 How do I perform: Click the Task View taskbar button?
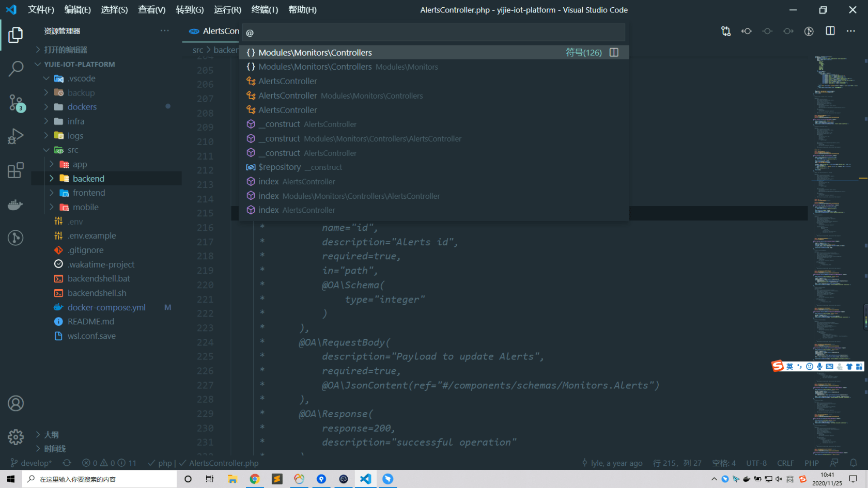(209, 479)
